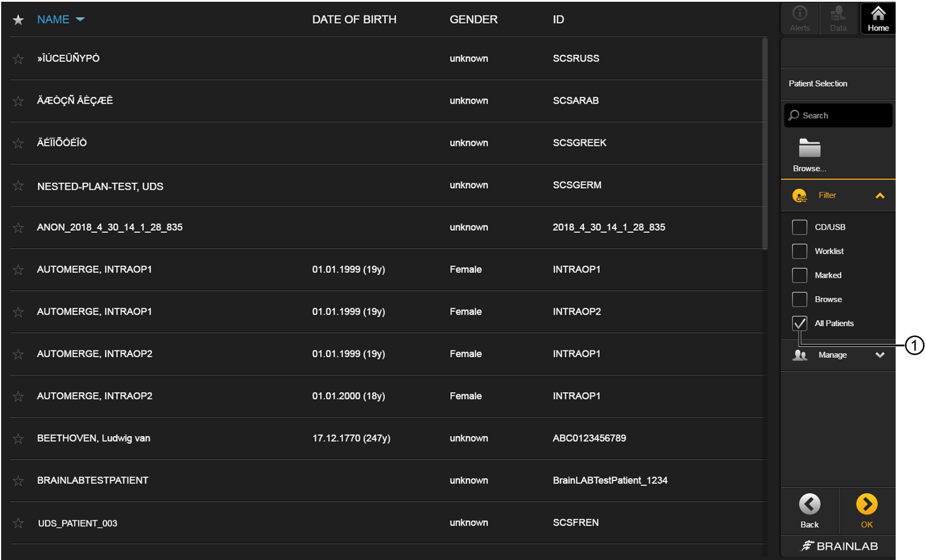Image resolution: width=926 pixels, height=560 pixels.
Task: Sort by DATE OF BIRTH column header
Action: click(354, 19)
